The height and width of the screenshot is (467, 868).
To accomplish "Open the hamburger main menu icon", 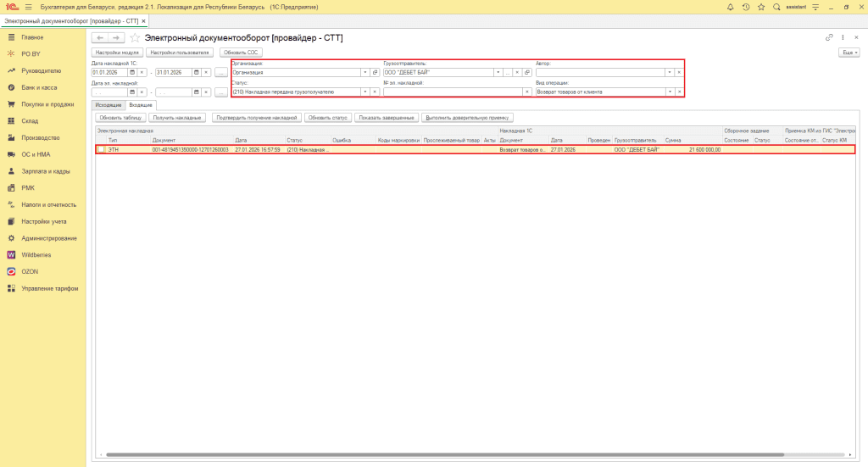I will click(28, 7).
